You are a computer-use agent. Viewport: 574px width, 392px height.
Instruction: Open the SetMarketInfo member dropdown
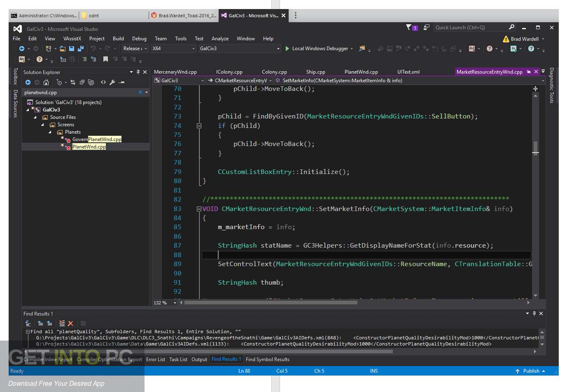[x=410, y=81]
